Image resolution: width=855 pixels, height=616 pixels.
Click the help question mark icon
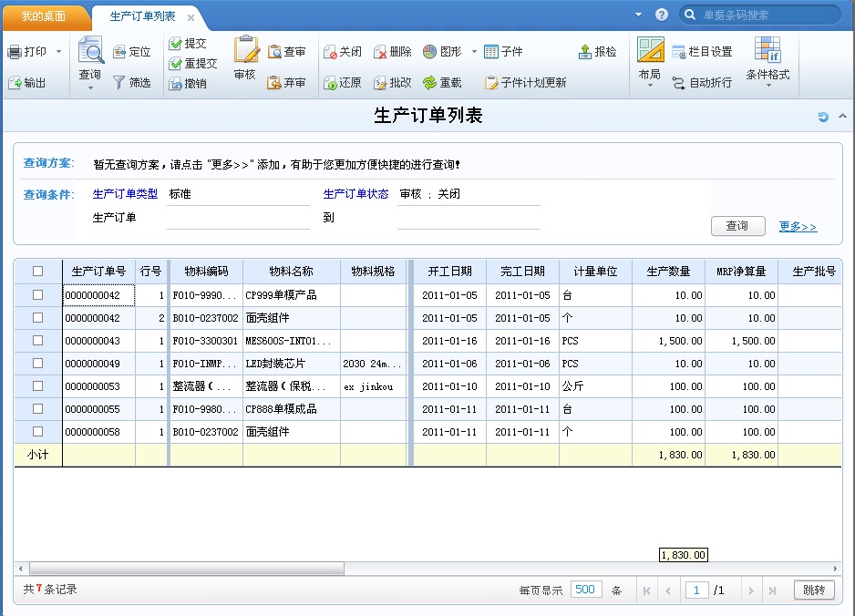(x=662, y=15)
